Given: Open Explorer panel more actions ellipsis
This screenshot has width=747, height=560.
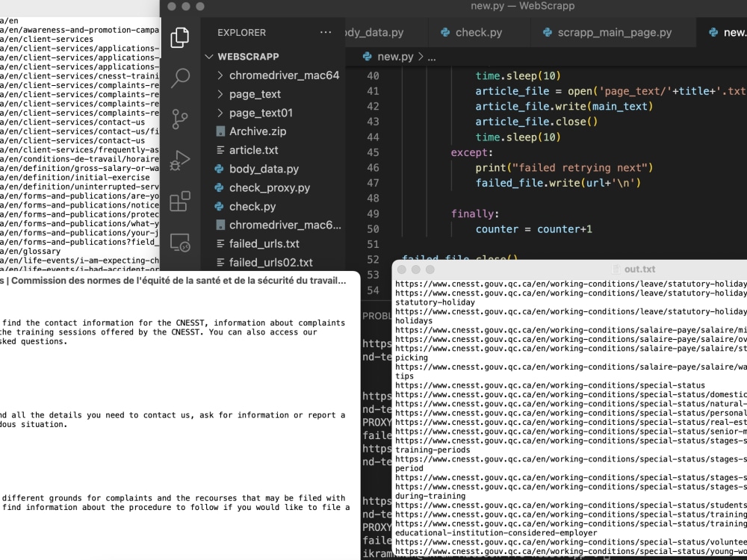Looking at the screenshot, I should 326,32.
